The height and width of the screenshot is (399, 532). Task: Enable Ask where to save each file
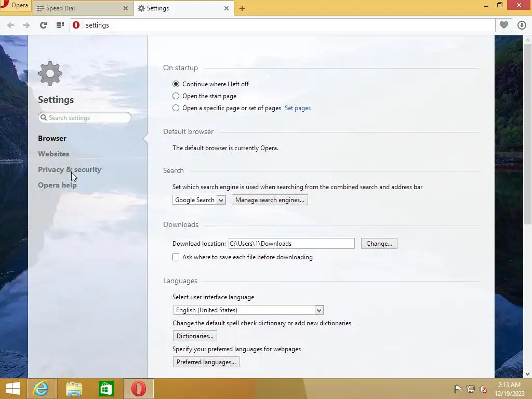point(176,257)
